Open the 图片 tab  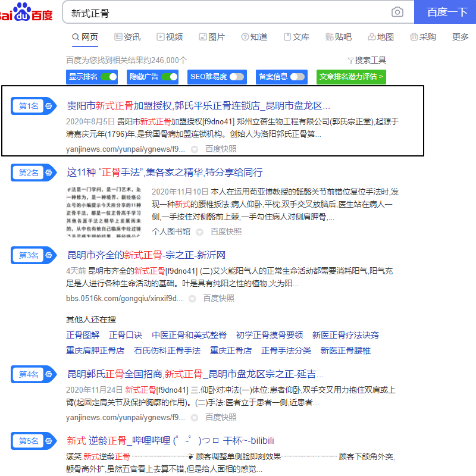tap(212, 37)
